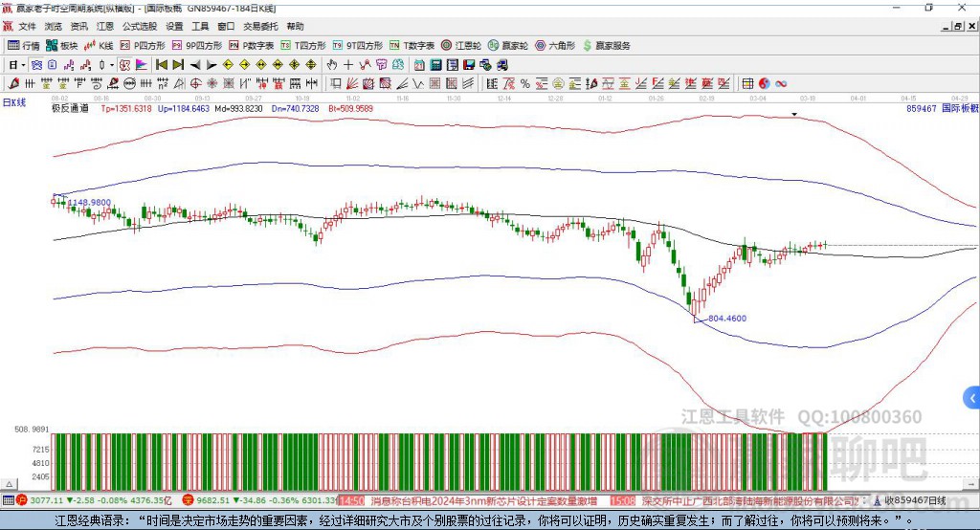Open the 资讯 menu
Screen dimensions: 980x530
coord(78,26)
